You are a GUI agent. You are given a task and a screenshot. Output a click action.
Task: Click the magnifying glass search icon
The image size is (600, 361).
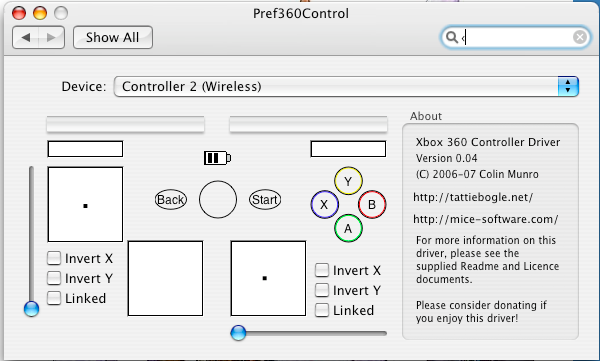pos(452,37)
